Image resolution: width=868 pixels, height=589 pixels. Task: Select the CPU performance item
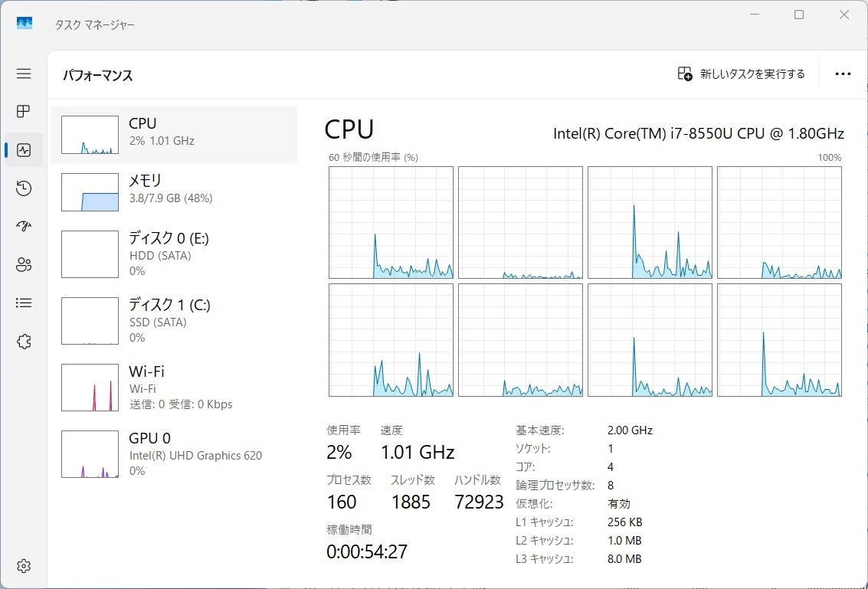(x=174, y=135)
